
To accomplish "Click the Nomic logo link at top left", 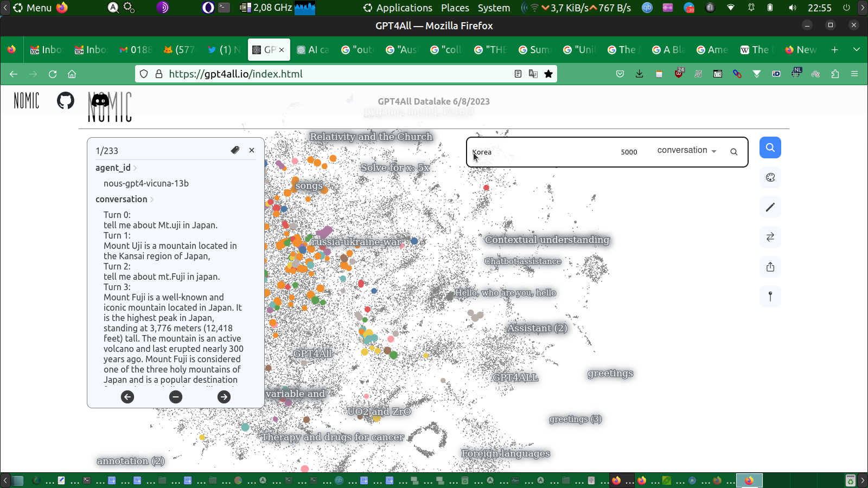I will [27, 100].
